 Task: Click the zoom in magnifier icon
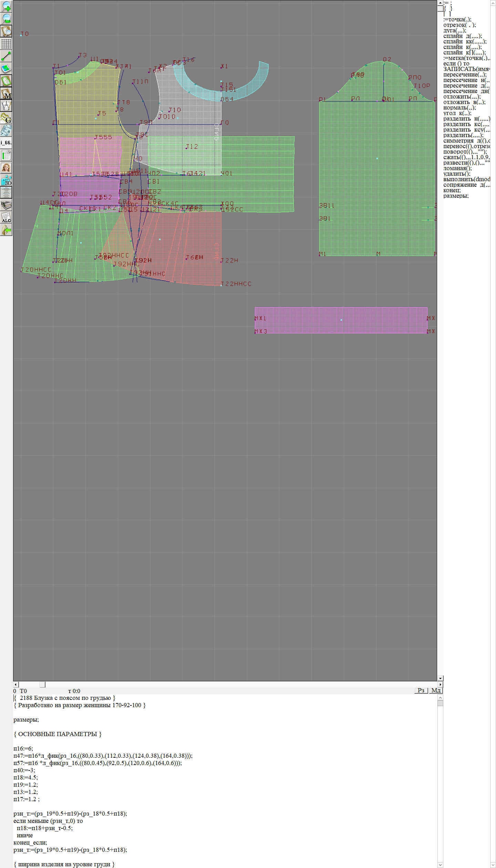pos(6,6)
